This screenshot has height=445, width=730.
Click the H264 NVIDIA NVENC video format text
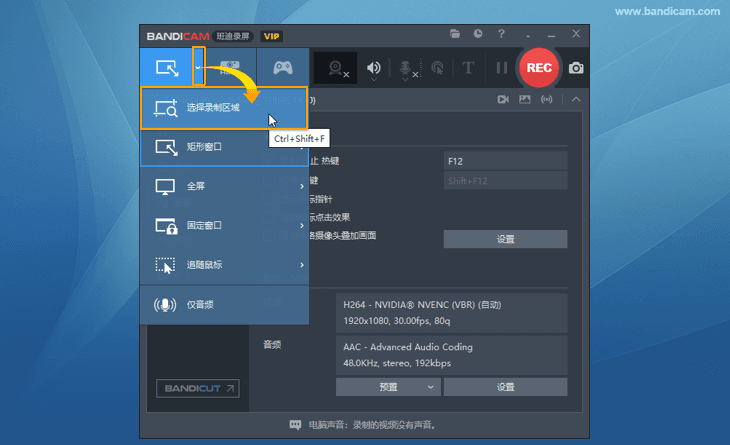pos(422,305)
